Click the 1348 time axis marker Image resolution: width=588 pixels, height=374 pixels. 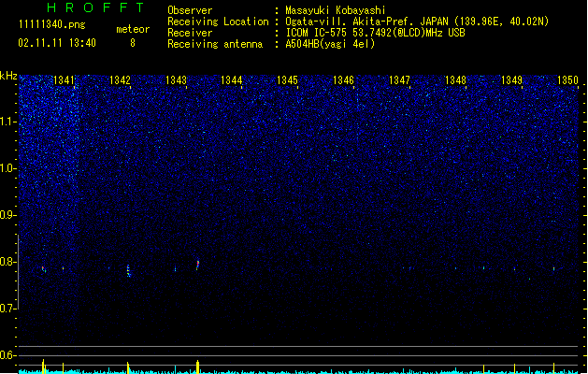[455, 80]
